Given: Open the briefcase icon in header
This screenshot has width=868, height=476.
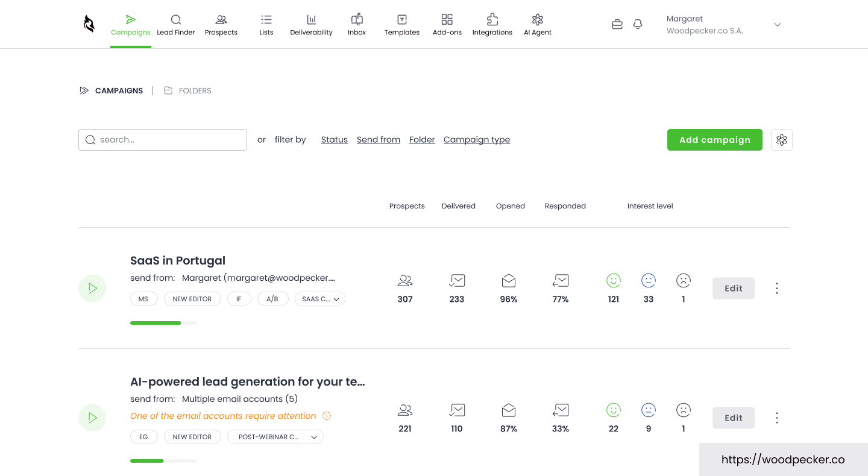Looking at the screenshot, I should (617, 24).
